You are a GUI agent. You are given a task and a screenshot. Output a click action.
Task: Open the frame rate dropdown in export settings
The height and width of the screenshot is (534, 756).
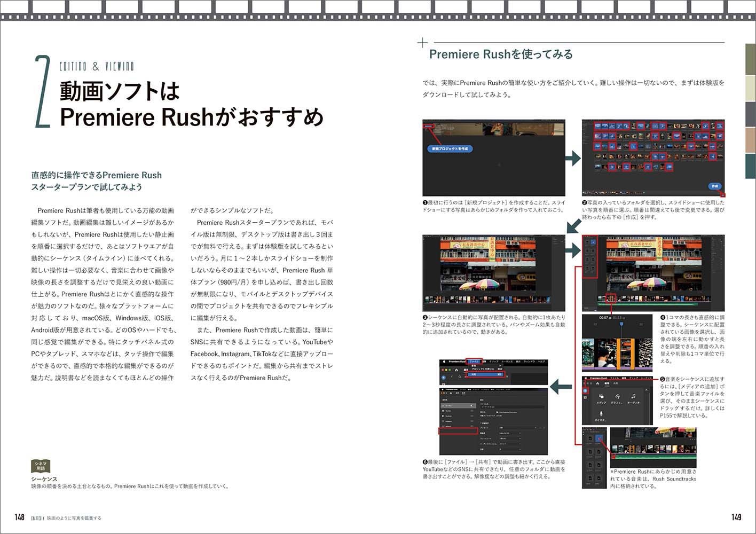click(x=509, y=438)
